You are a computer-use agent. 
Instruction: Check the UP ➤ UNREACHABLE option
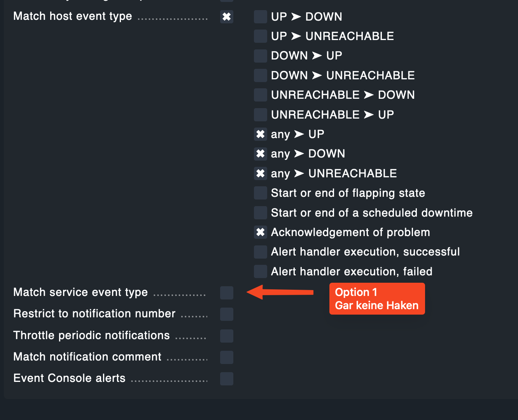point(260,36)
